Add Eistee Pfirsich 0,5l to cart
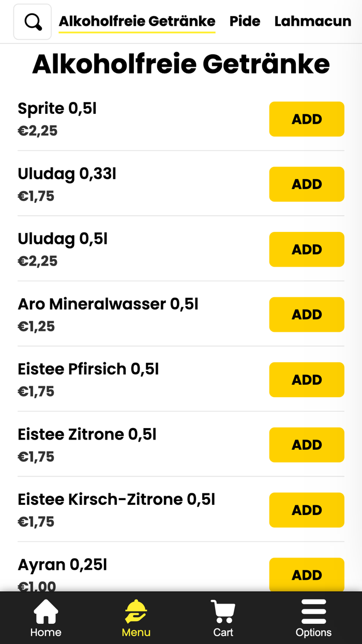Image resolution: width=362 pixels, height=644 pixels. click(x=307, y=380)
